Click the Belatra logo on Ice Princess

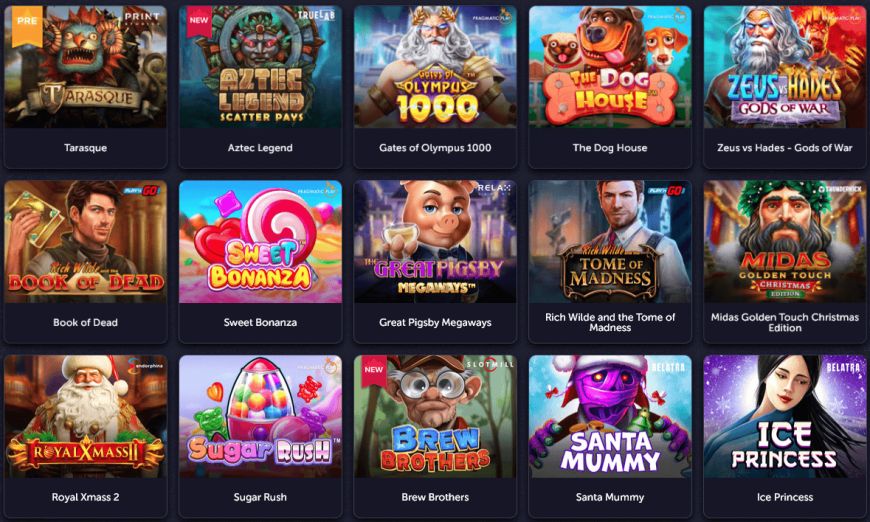(x=843, y=367)
